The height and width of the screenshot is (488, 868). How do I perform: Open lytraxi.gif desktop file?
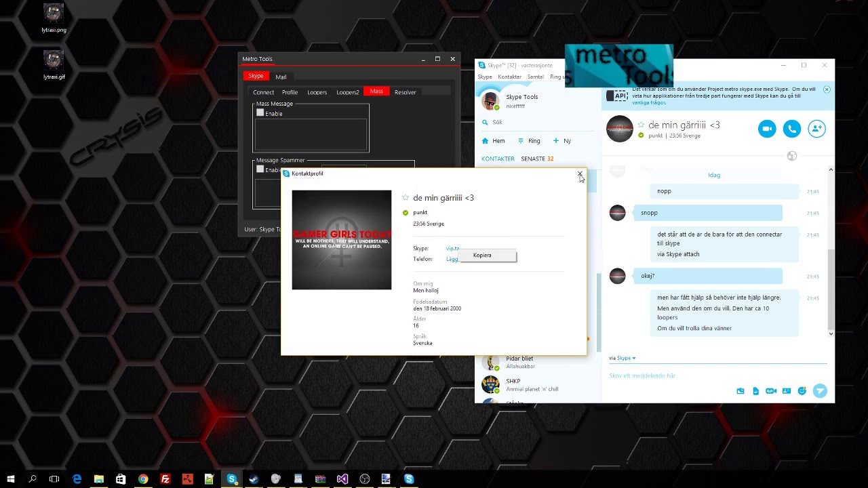54,65
